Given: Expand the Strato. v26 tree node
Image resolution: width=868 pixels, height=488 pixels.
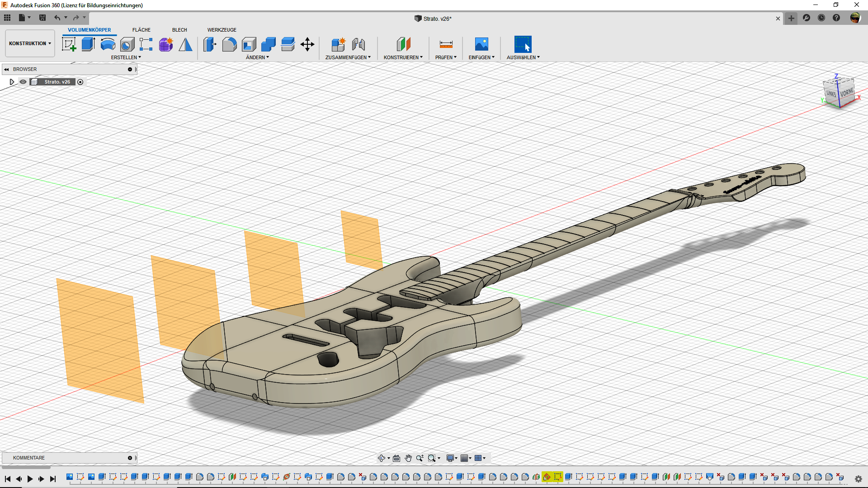Looking at the screenshot, I should pos(12,82).
